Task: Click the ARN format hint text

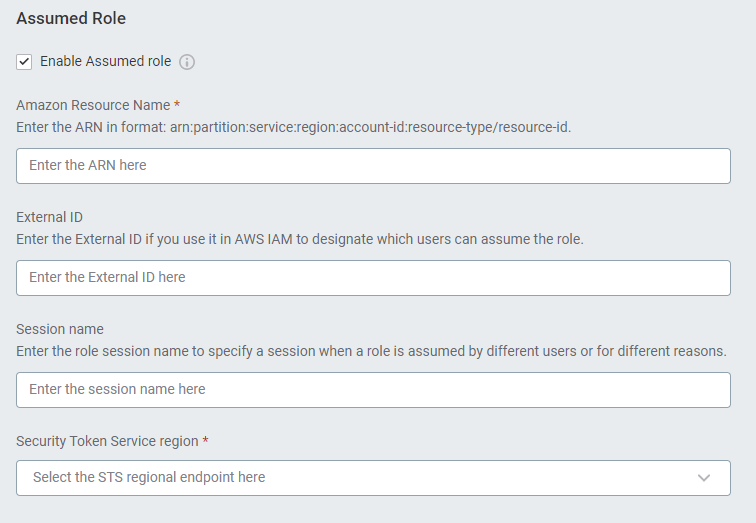Action: (x=293, y=127)
